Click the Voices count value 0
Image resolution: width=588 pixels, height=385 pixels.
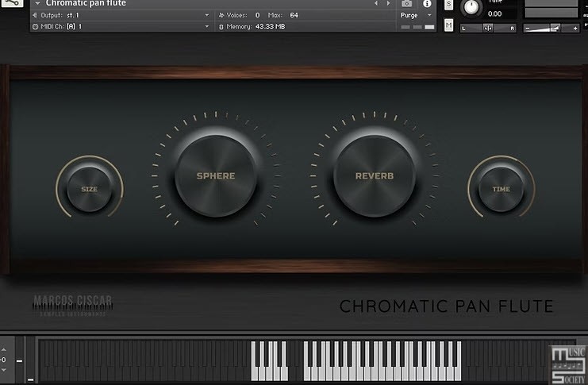coord(257,15)
